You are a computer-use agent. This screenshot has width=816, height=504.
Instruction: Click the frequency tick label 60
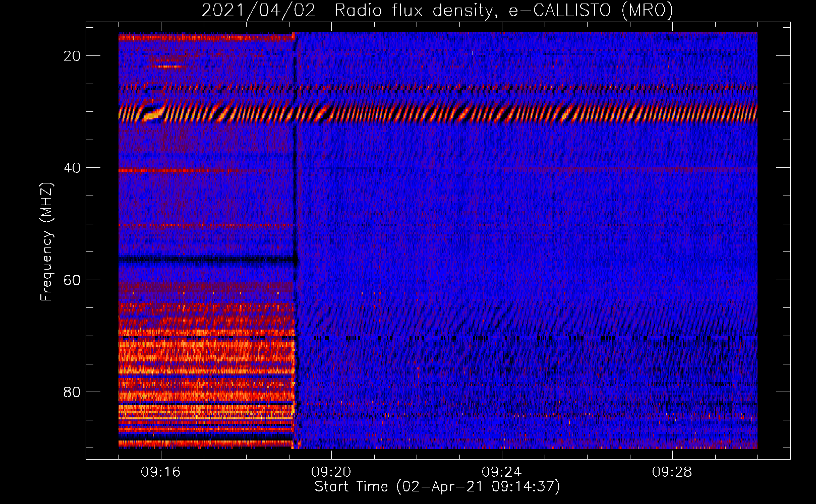[72, 280]
